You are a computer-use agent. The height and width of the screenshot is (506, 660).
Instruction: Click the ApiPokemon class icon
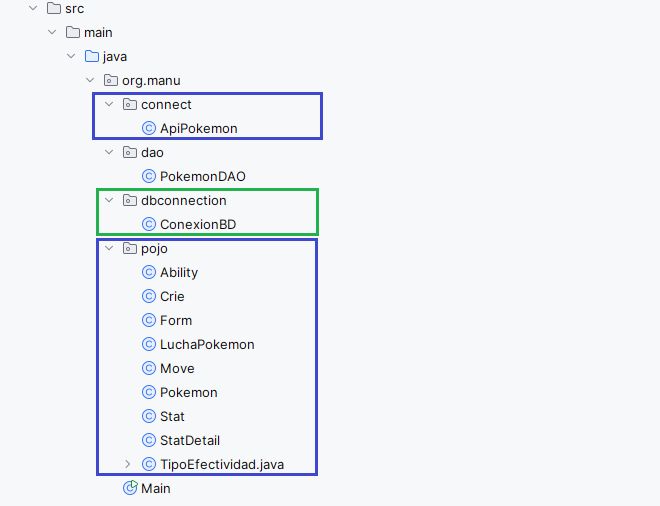click(x=149, y=128)
